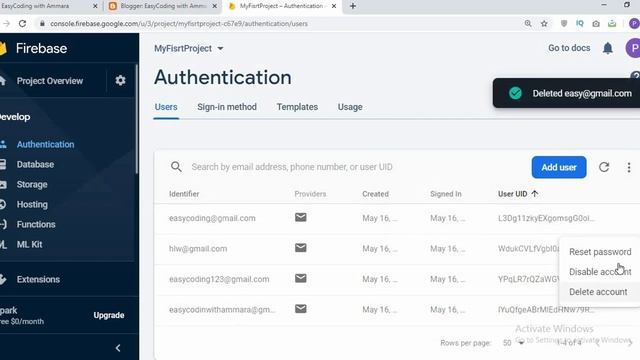
Task: Open Database in sidebar
Action: point(35,164)
